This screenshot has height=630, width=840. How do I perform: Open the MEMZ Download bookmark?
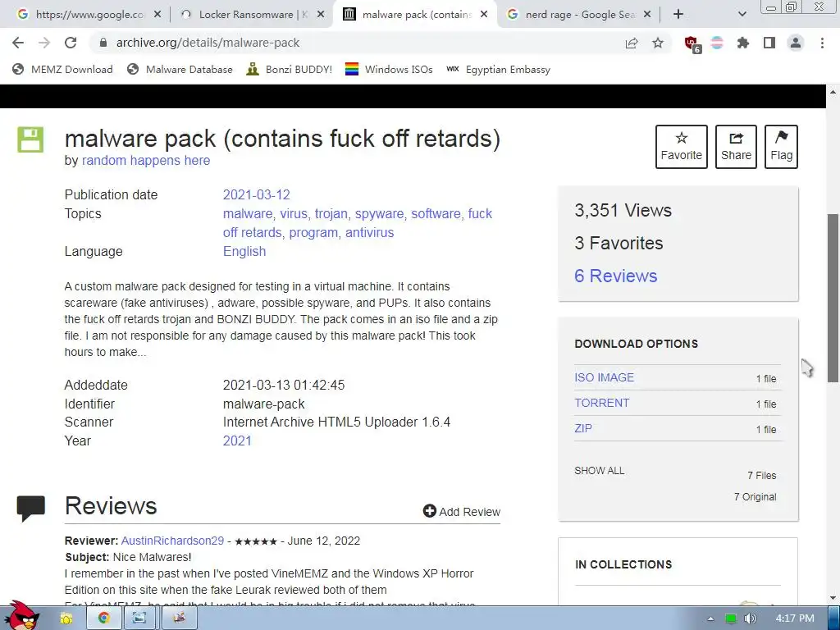tap(62, 69)
